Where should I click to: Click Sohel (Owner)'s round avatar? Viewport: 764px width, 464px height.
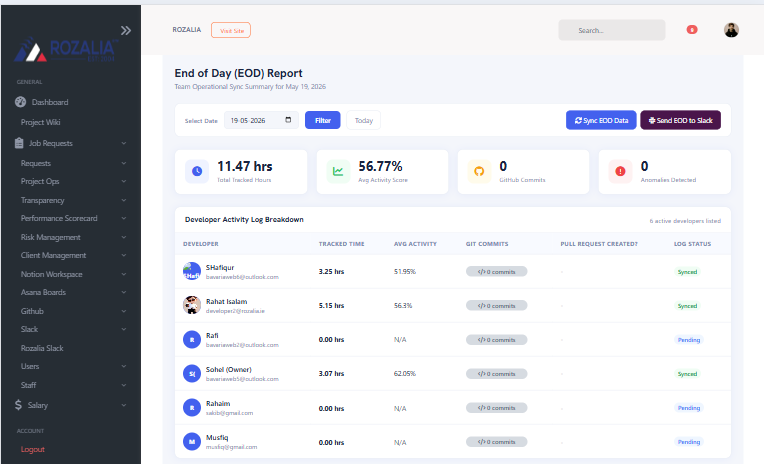[192, 373]
